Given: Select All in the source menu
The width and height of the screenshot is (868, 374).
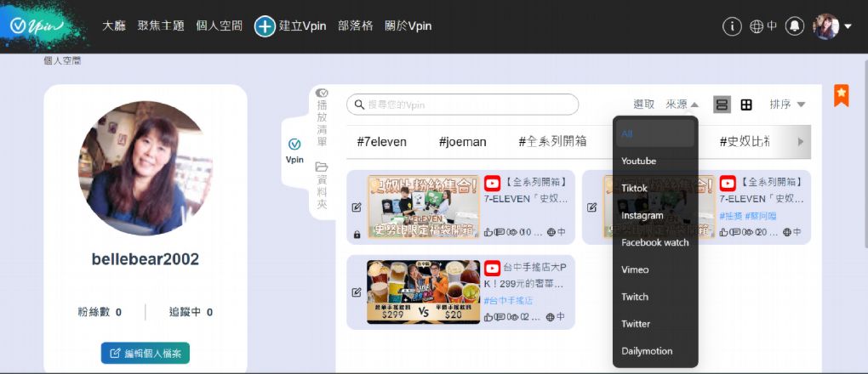Looking at the screenshot, I should (x=655, y=133).
